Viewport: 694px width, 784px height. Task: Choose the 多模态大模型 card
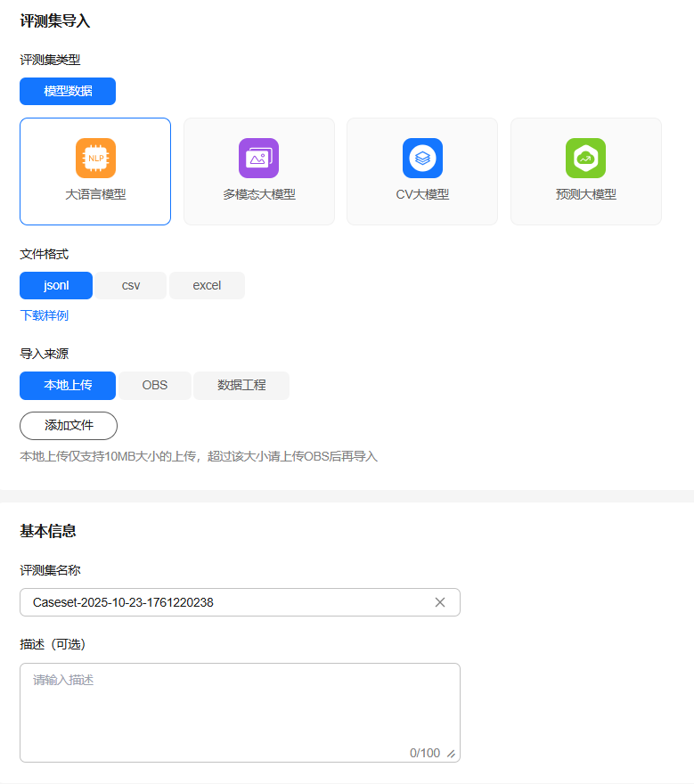(x=258, y=194)
